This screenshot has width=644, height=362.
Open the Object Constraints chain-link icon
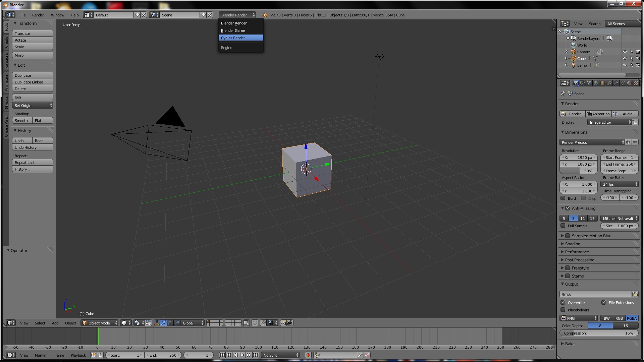[x=609, y=83]
